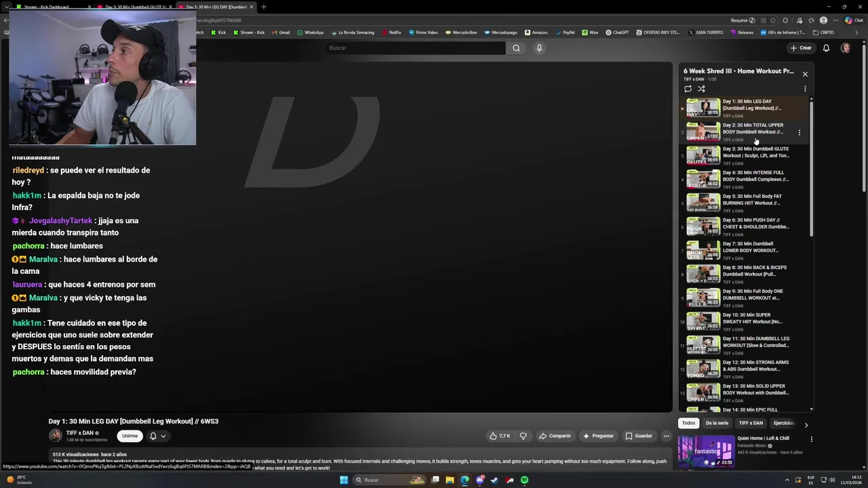Open the WhatsApp bookmark
Viewport: 868px width, 488px height.
coord(311,33)
